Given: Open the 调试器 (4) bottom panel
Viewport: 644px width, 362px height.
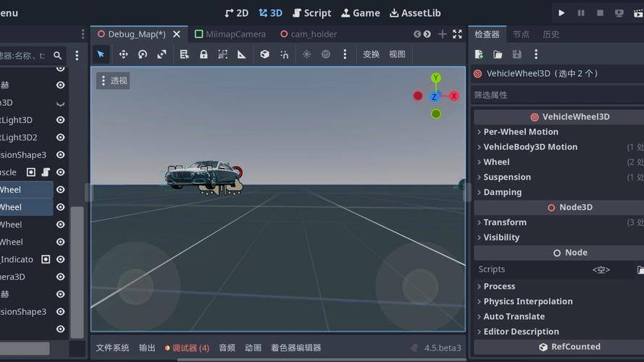Looking at the screenshot, I should [187, 348].
